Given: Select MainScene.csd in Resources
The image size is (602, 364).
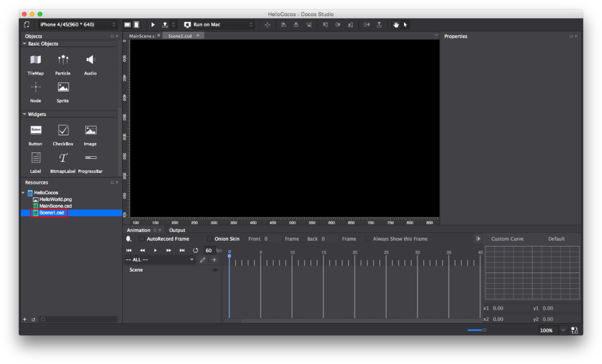Looking at the screenshot, I should click(52, 206).
